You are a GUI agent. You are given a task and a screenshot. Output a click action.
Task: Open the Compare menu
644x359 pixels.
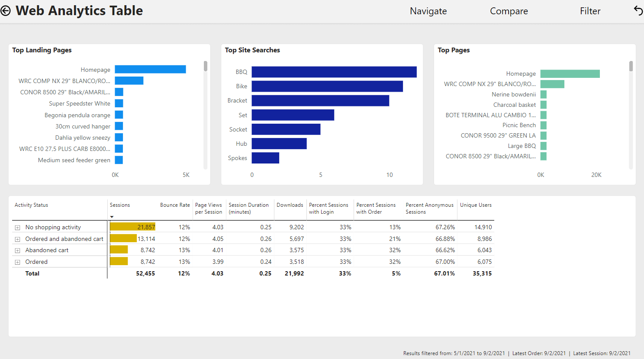[509, 11]
